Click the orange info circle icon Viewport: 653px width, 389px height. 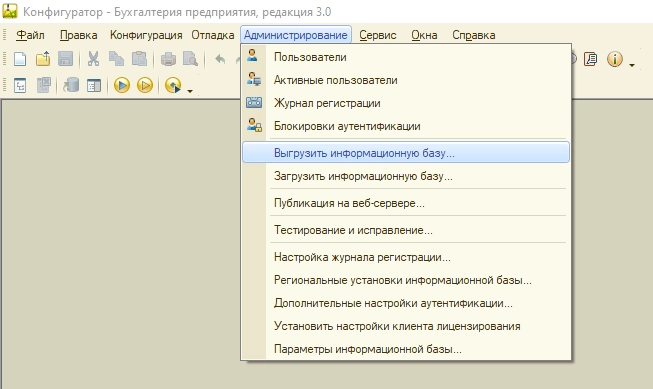[615, 59]
